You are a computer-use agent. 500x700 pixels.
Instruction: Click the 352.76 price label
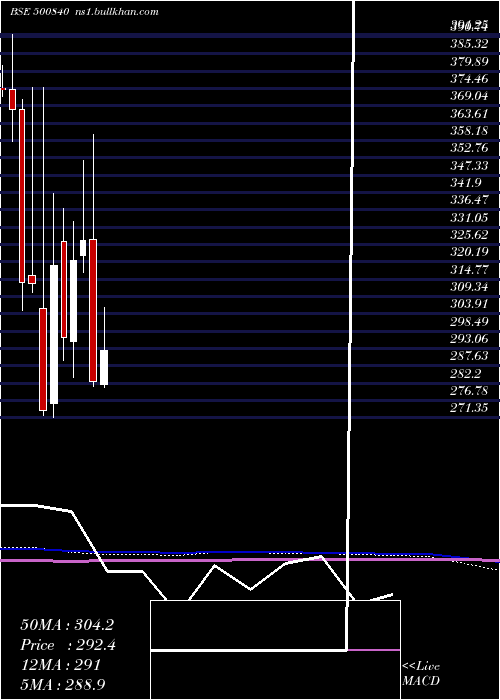pyautogui.click(x=469, y=148)
